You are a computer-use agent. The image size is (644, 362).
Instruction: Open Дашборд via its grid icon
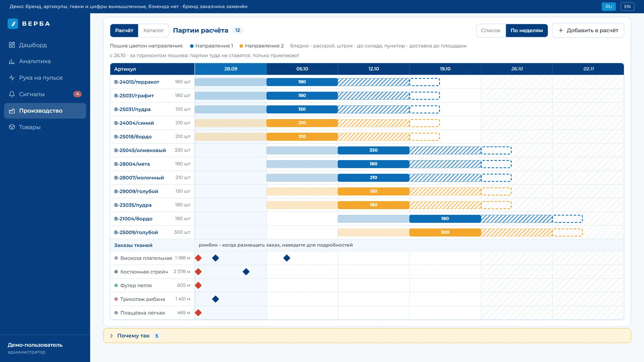point(12,45)
